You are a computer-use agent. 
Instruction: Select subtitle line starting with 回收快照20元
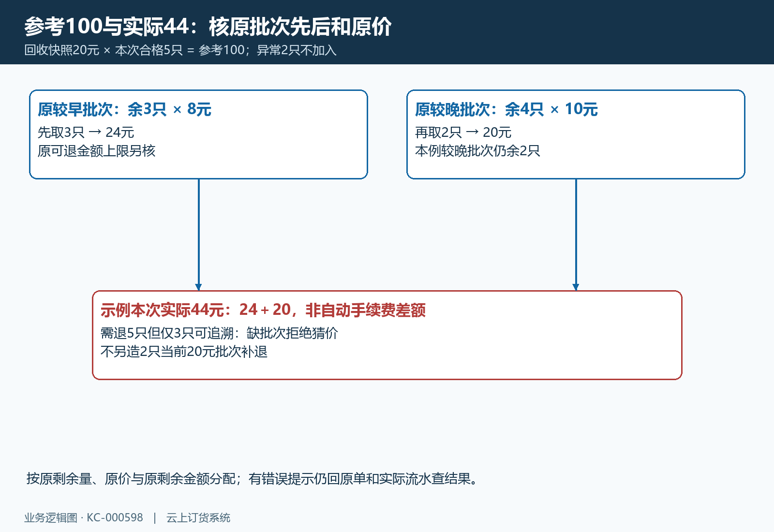point(180,50)
